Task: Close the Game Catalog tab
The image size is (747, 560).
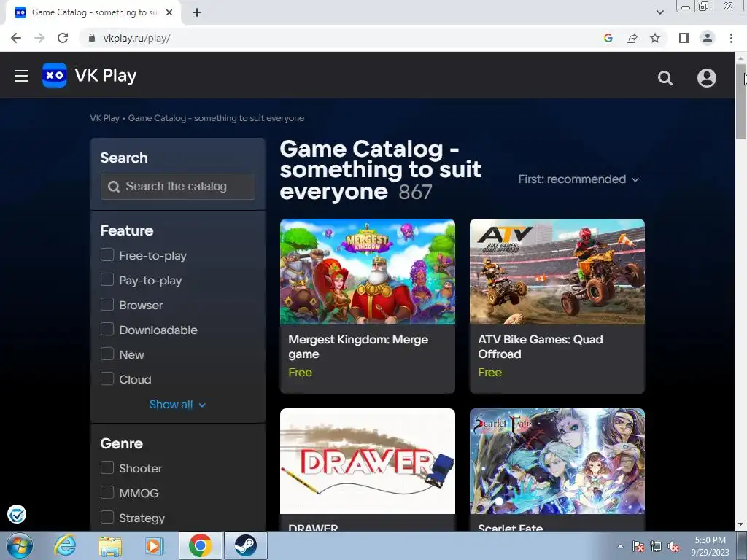Action: 169,12
